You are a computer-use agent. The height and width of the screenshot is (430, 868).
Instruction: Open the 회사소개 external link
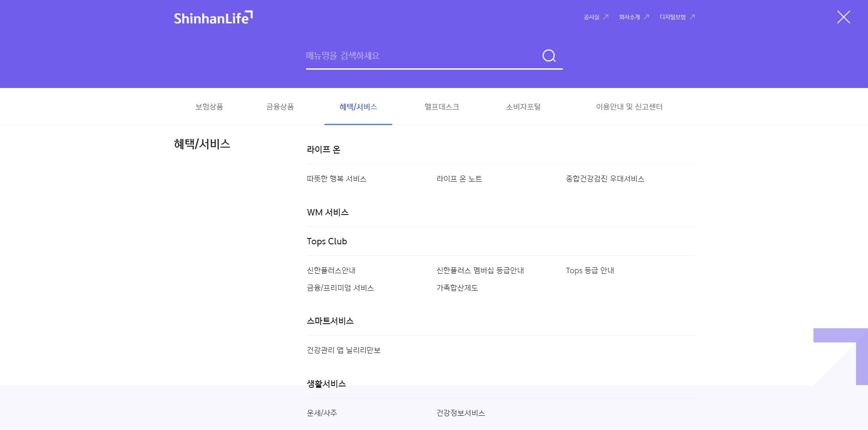[634, 17]
